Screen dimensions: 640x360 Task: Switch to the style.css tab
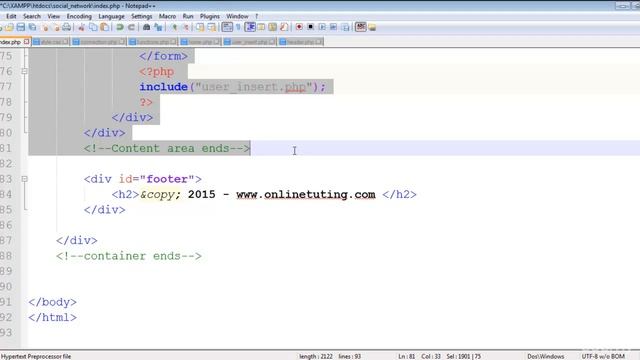tap(51, 42)
